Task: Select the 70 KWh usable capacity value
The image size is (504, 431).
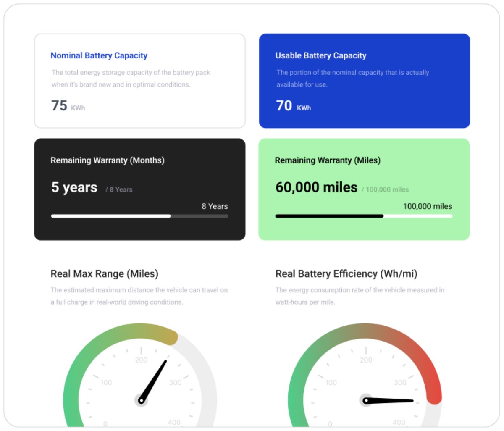Action: [293, 105]
